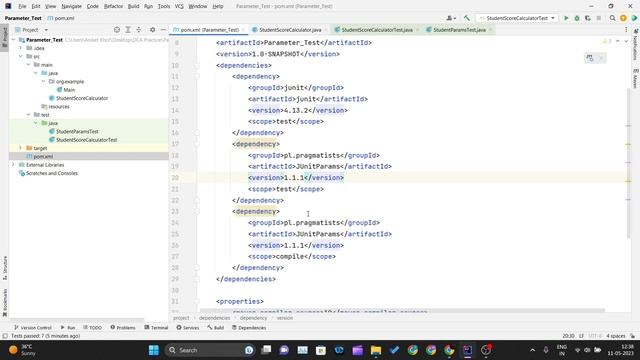Open the Build menu
The width and height of the screenshot is (640, 360).
coord(133,6)
